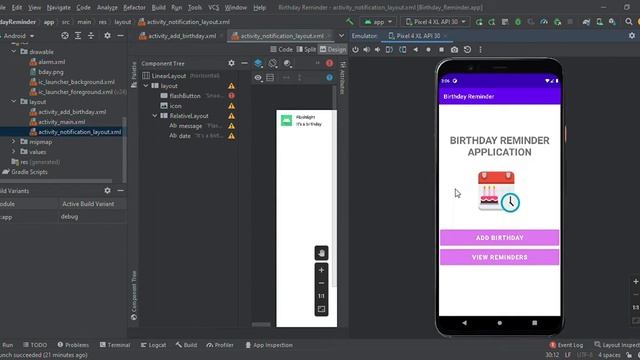Viewport: 640px width, 360px height.
Task: Open emulator extended controls three-dot menu
Action: click(480, 49)
